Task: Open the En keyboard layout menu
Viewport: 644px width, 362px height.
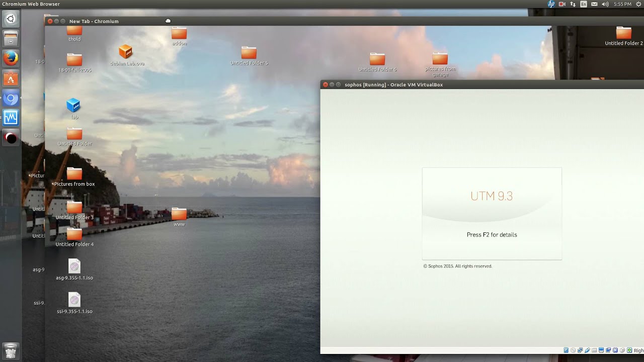Action: (584, 4)
